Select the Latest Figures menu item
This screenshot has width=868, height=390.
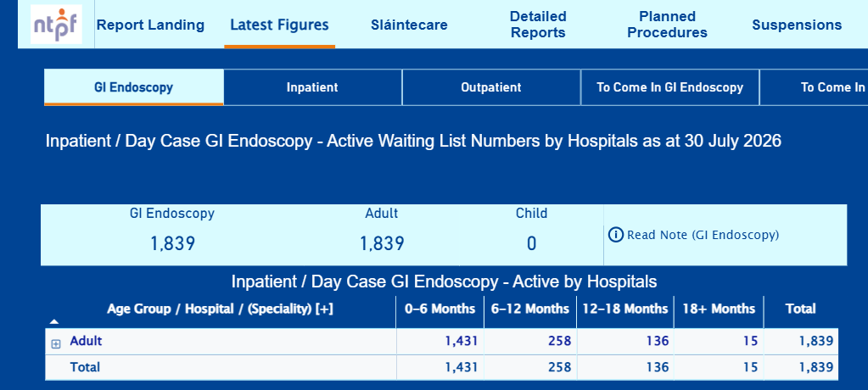click(x=279, y=25)
